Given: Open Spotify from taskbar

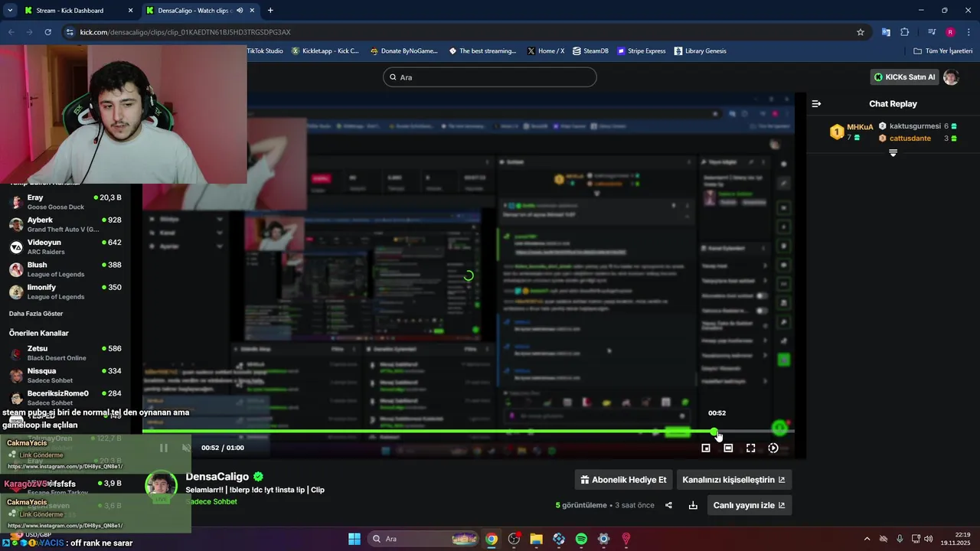Looking at the screenshot, I should 581,539.
